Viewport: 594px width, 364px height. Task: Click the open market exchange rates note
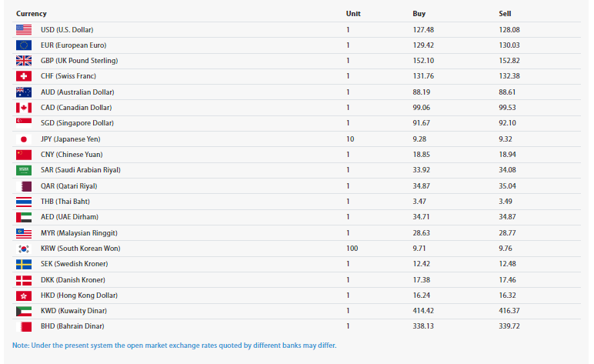click(x=174, y=345)
